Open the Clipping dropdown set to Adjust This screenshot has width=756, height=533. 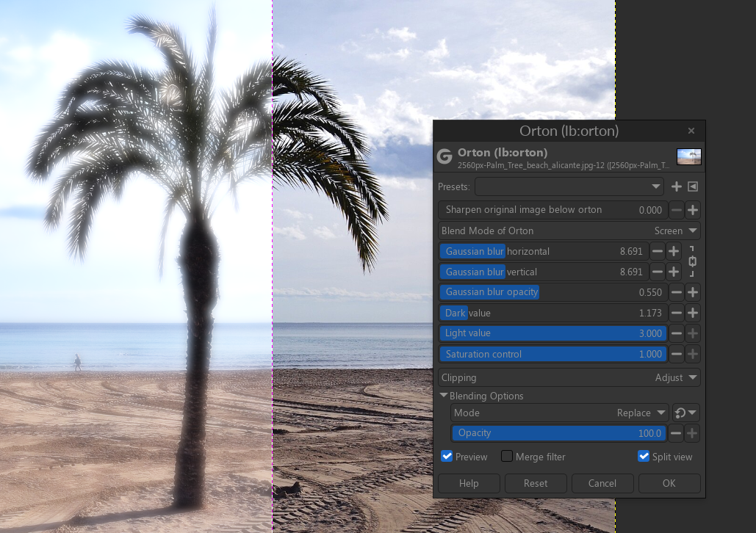569,378
